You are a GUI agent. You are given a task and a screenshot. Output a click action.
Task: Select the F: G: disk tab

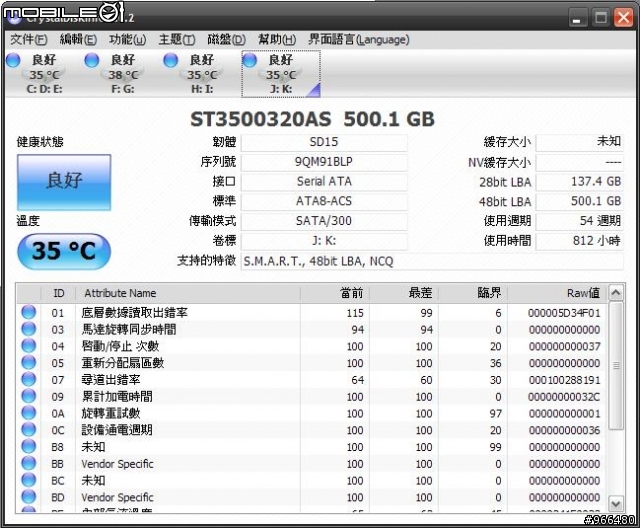(x=122, y=74)
